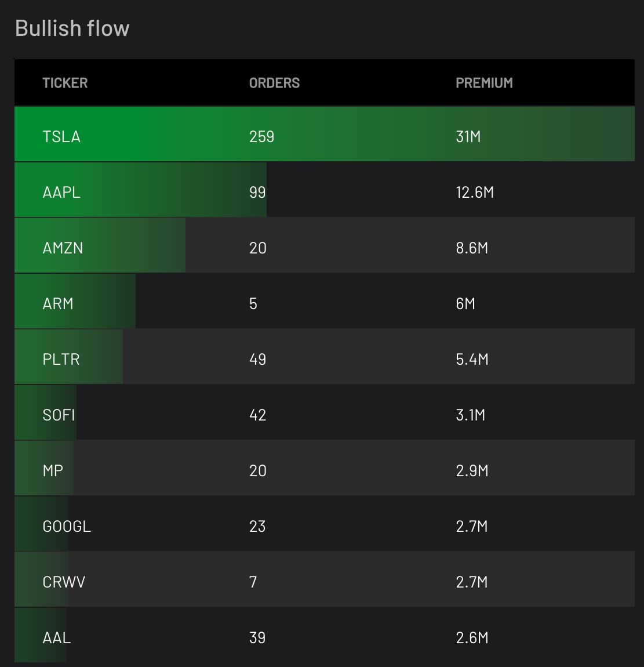Image resolution: width=644 pixels, height=667 pixels.
Task: Click the Bullish flow heading
Action: pyautogui.click(x=72, y=28)
